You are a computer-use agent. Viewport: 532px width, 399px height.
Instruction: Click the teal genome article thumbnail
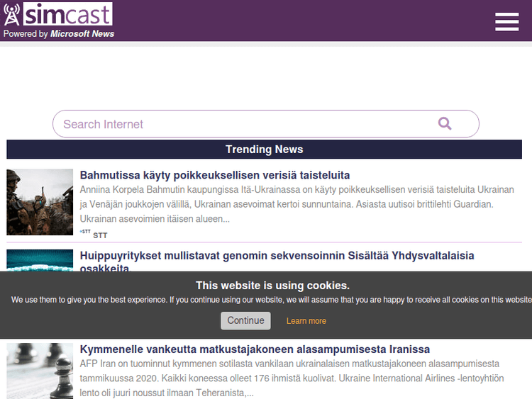click(x=40, y=260)
